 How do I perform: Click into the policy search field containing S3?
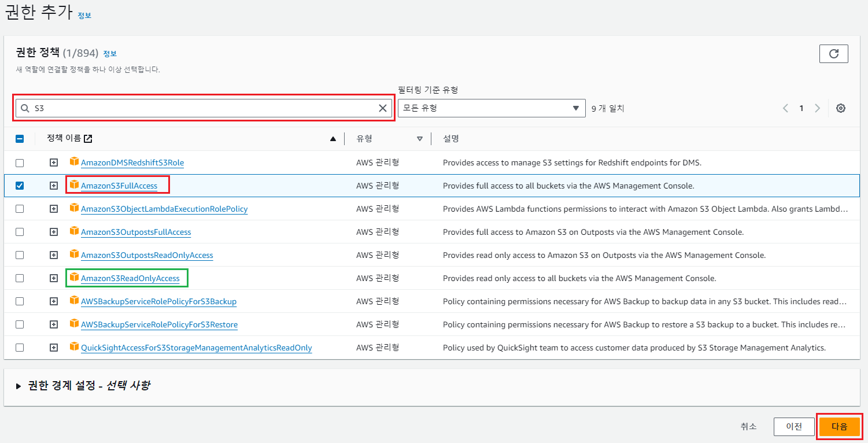click(x=204, y=108)
